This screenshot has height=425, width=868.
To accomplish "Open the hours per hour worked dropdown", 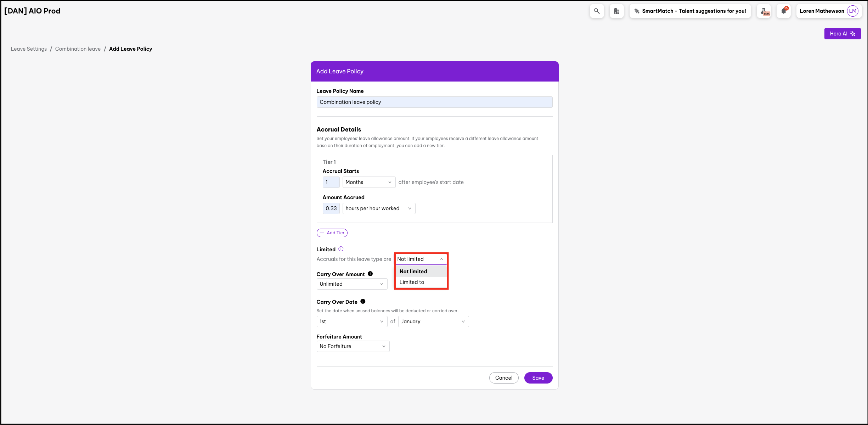I will 378,208.
